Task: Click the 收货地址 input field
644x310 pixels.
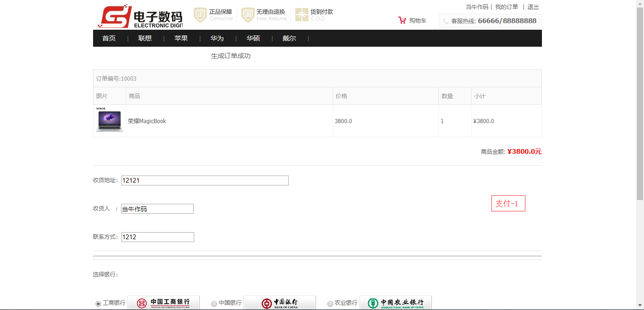Action: tap(205, 180)
